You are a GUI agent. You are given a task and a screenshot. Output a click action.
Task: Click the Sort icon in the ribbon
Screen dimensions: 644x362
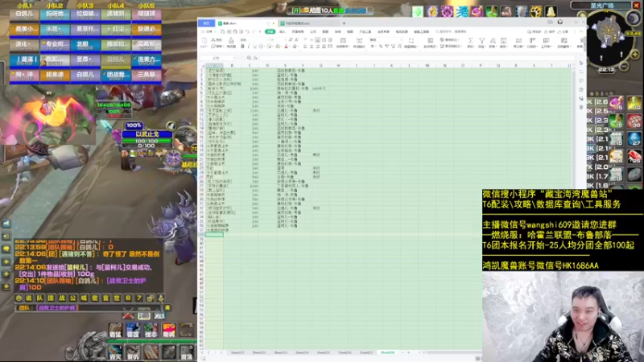[x=493, y=41]
